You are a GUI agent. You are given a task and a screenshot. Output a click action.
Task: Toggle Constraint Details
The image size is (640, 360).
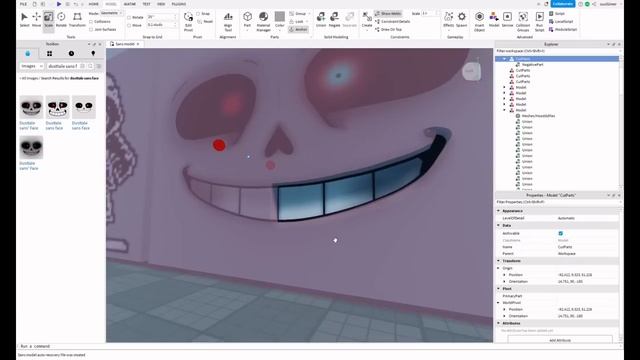(x=392, y=21)
